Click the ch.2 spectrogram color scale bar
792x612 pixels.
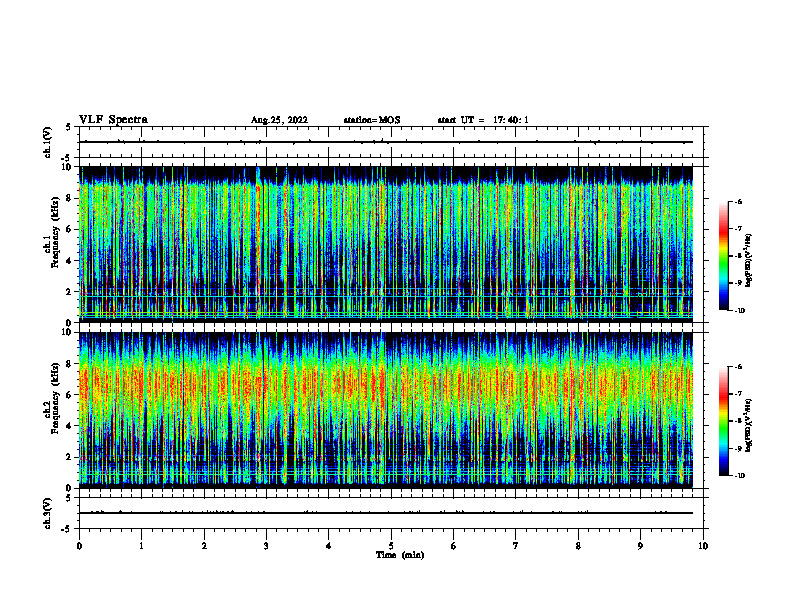723,421
